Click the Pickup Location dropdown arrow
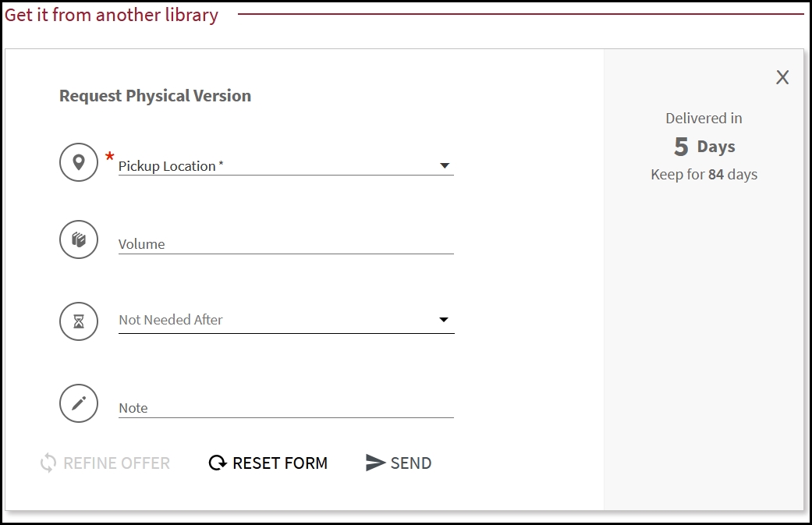The width and height of the screenshot is (812, 525). click(444, 165)
